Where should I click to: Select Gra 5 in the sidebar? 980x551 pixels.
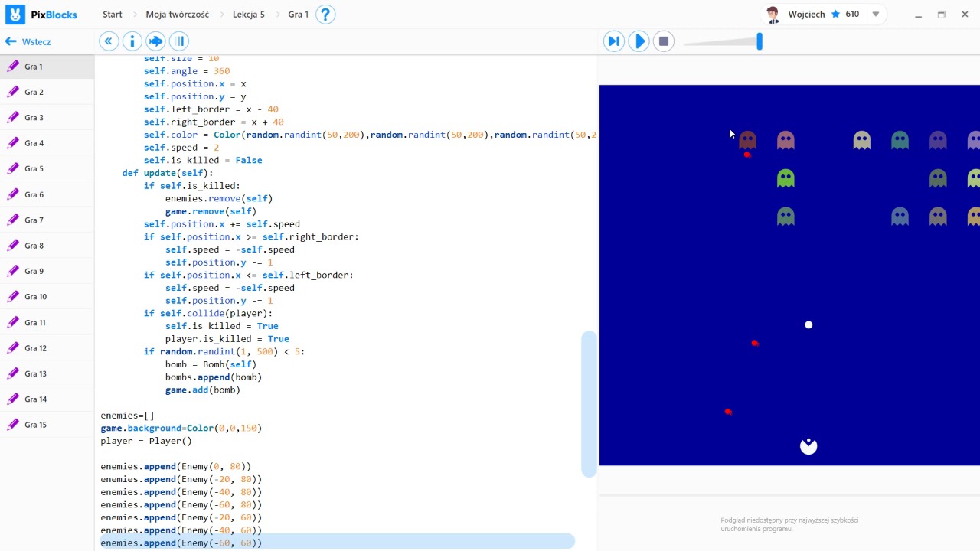coord(47,168)
